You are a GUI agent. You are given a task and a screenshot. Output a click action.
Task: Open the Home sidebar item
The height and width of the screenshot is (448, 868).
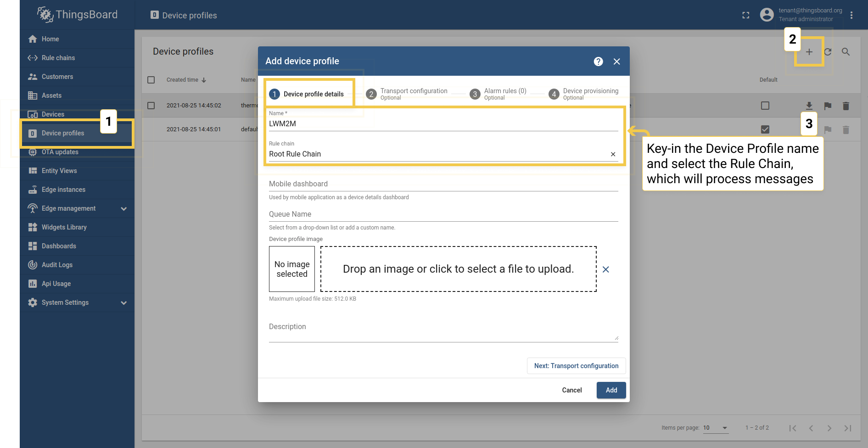pyautogui.click(x=77, y=39)
